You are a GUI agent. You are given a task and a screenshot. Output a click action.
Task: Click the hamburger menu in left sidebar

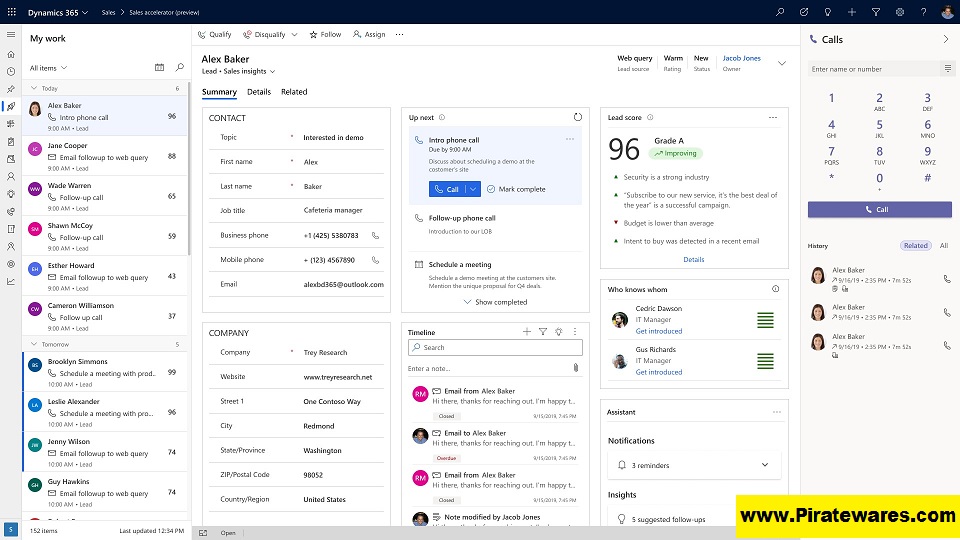coord(11,36)
